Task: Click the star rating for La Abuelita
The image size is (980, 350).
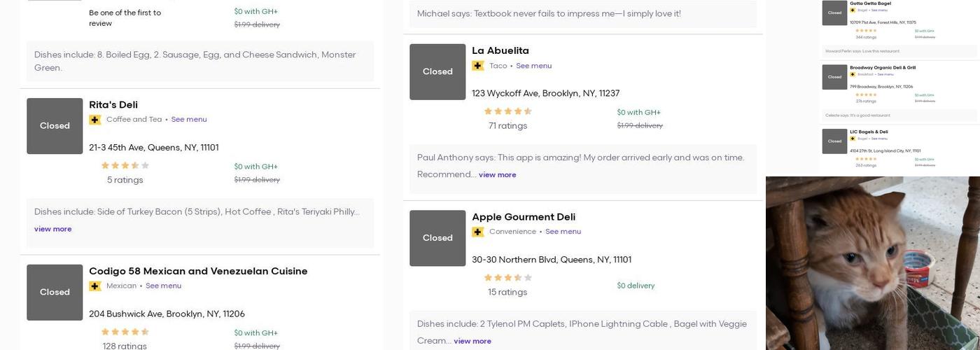Action: tap(507, 111)
